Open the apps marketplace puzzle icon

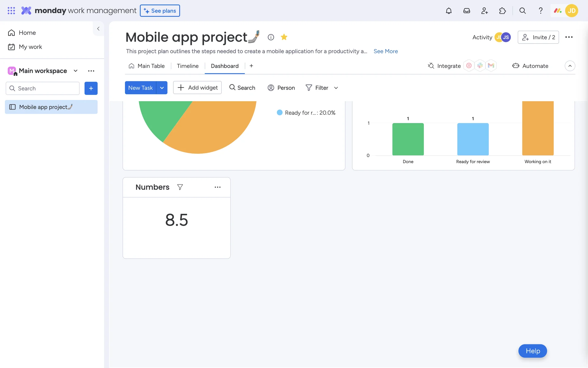[x=502, y=11]
